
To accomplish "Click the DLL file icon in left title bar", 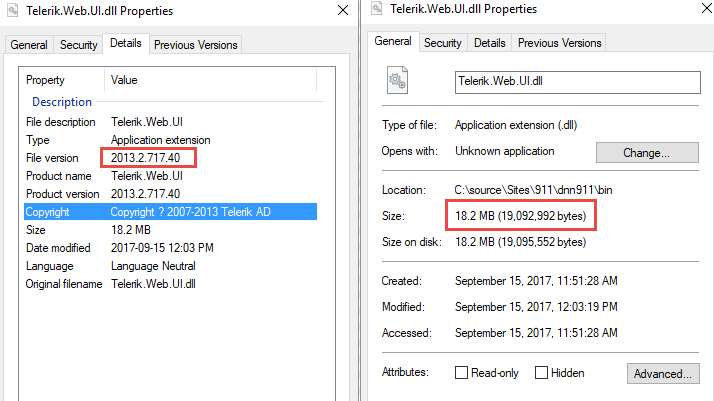I will (12, 11).
